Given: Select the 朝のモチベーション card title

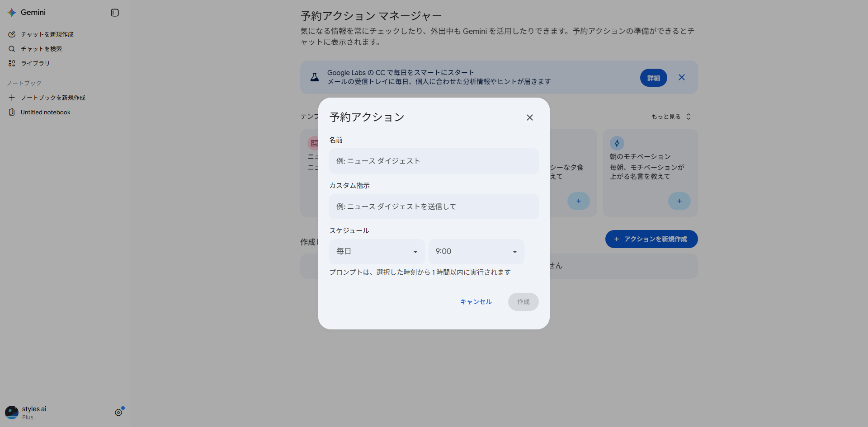Looking at the screenshot, I should pyautogui.click(x=640, y=157).
